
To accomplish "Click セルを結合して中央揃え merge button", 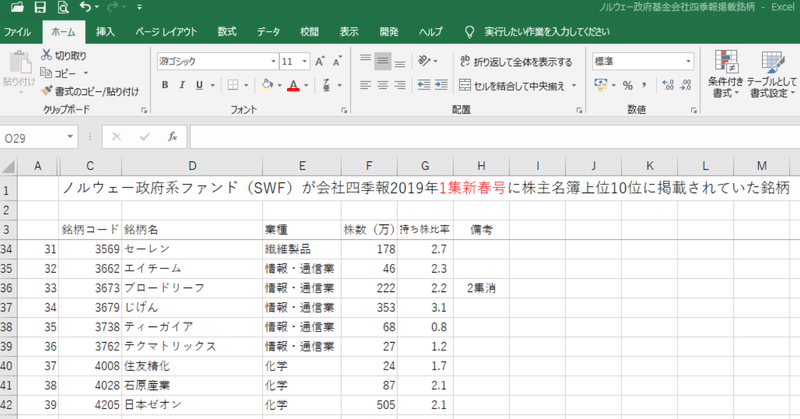I will pyautogui.click(x=512, y=85).
